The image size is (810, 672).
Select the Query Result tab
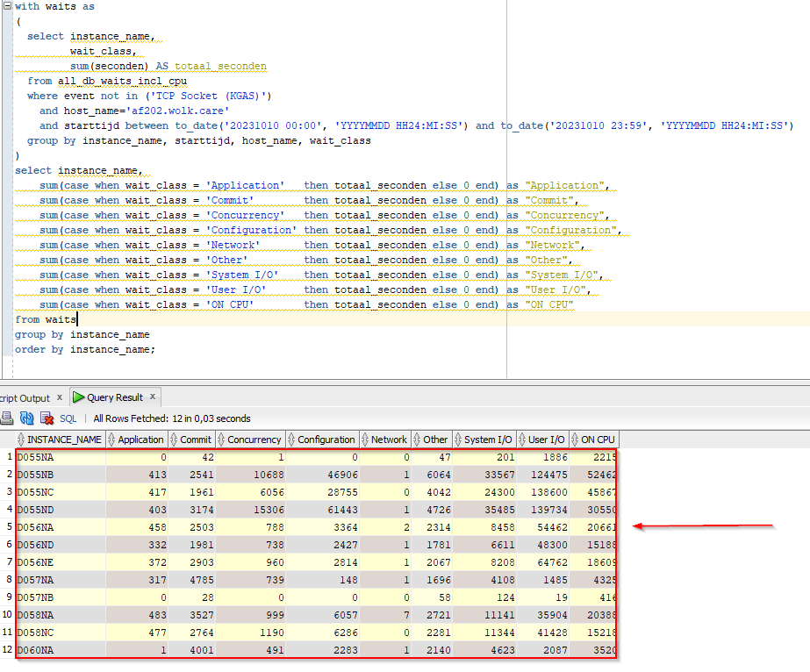(113, 397)
